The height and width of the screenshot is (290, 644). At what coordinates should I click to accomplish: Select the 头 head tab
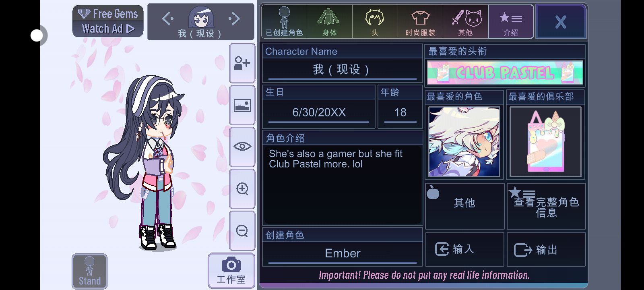pos(375,22)
